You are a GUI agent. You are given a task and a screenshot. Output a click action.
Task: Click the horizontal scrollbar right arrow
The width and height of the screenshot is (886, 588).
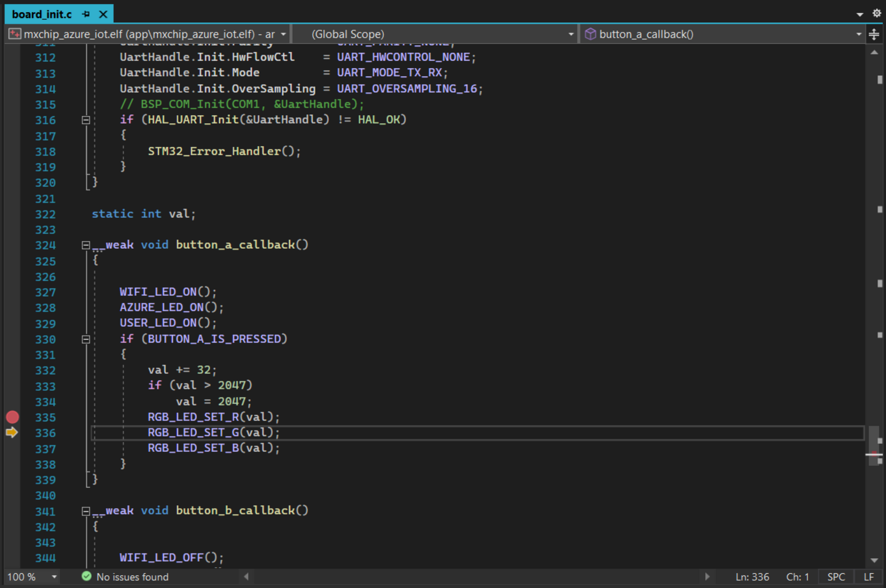(707, 576)
